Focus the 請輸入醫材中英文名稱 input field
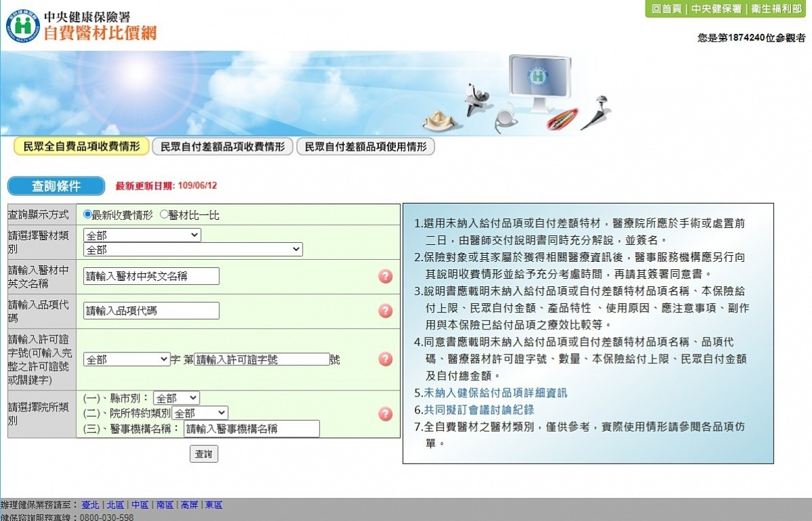 coord(152,276)
